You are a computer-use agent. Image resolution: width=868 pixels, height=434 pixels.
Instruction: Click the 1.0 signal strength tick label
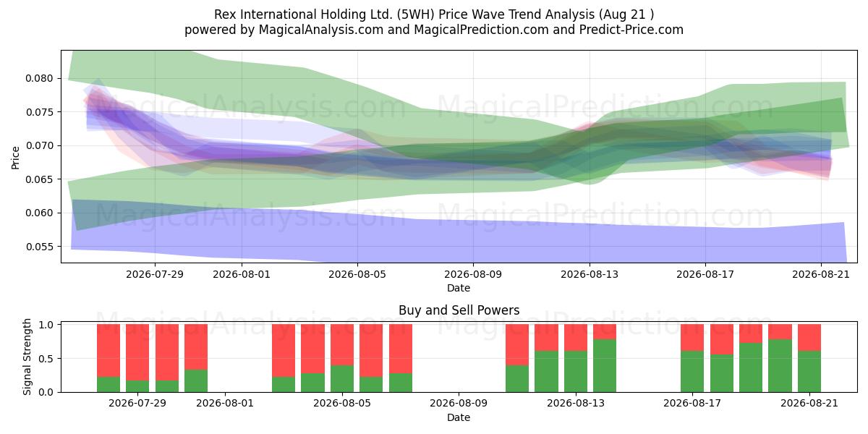[x=47, y=325]
